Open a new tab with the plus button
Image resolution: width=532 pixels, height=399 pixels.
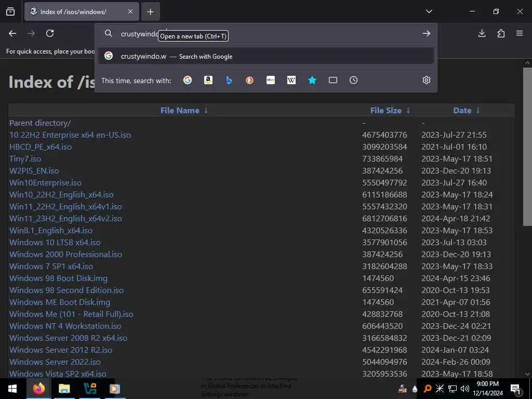click(x=150, y=12)
